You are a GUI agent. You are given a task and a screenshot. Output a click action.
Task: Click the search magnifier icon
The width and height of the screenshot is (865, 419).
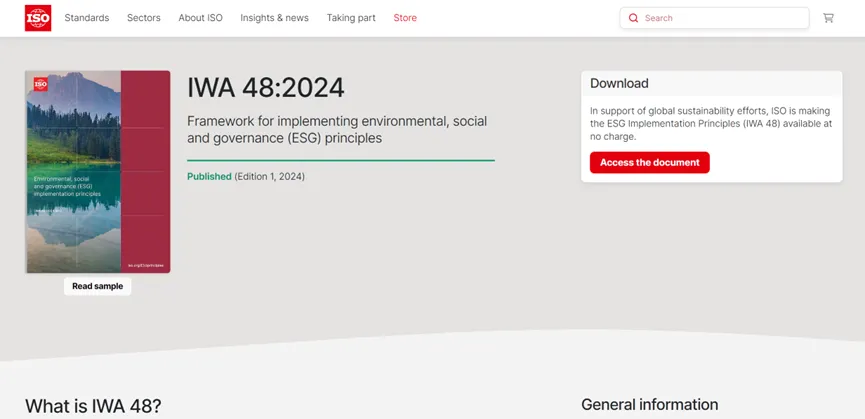[633, 18]
